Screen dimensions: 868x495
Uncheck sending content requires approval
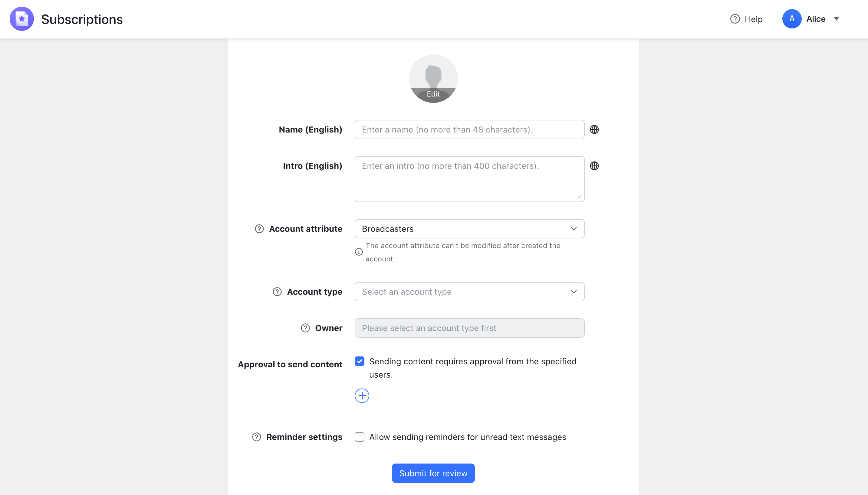point(359,361)
